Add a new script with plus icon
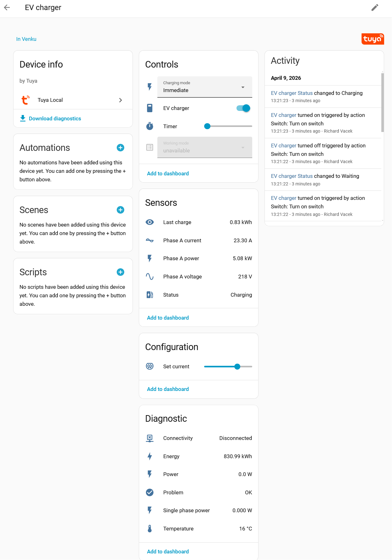This screenshot has width=392, height=560. tap(120, 272)
